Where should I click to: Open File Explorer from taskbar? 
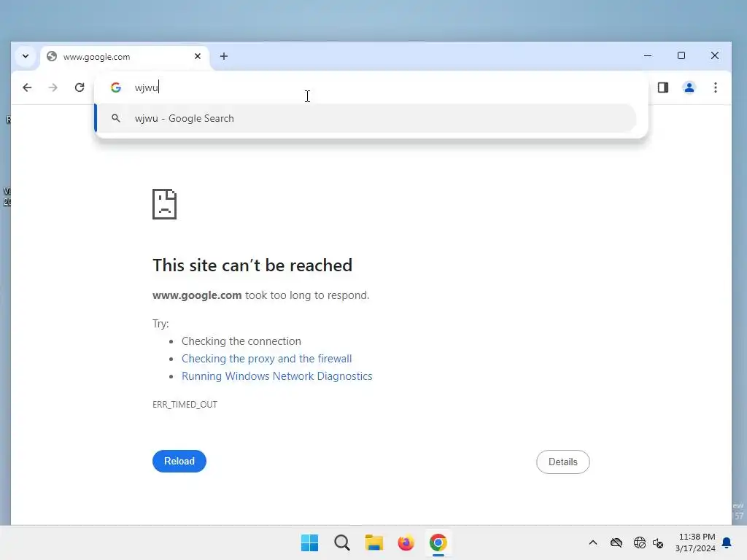pos(374,542)
